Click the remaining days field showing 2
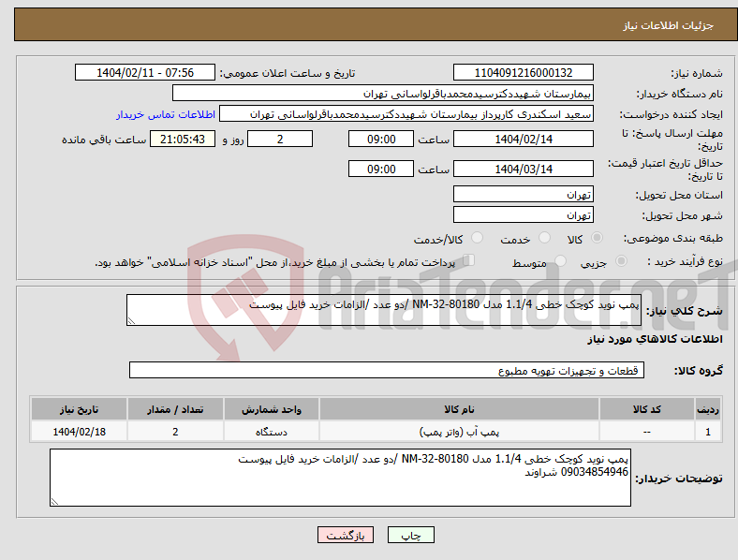Screen dimensions: 738x560 click(280, 139)
